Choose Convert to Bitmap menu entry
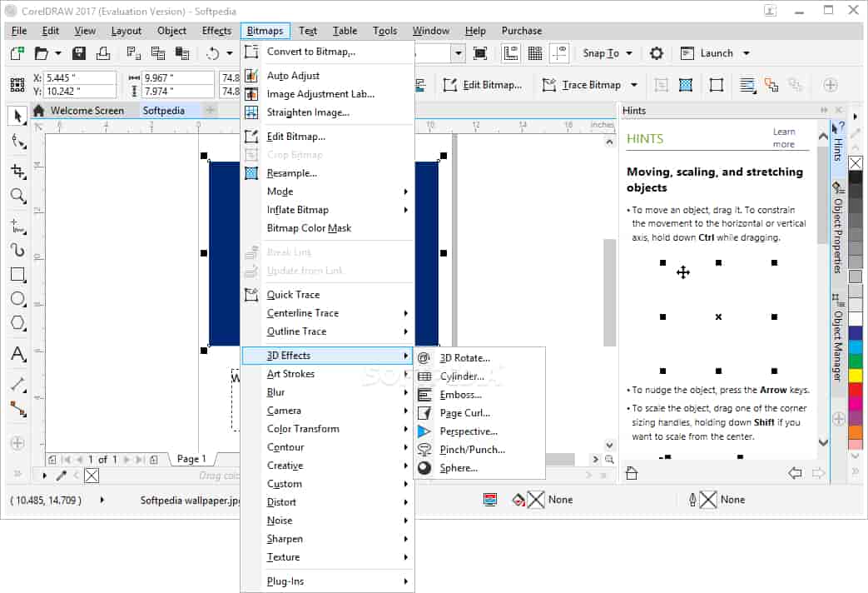The image size is (868, 593). tap(328, 52)
